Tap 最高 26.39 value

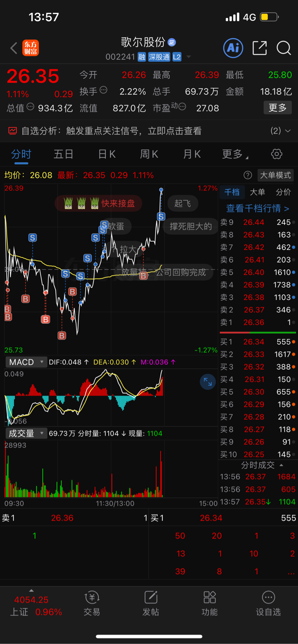(x=207, y=75)
